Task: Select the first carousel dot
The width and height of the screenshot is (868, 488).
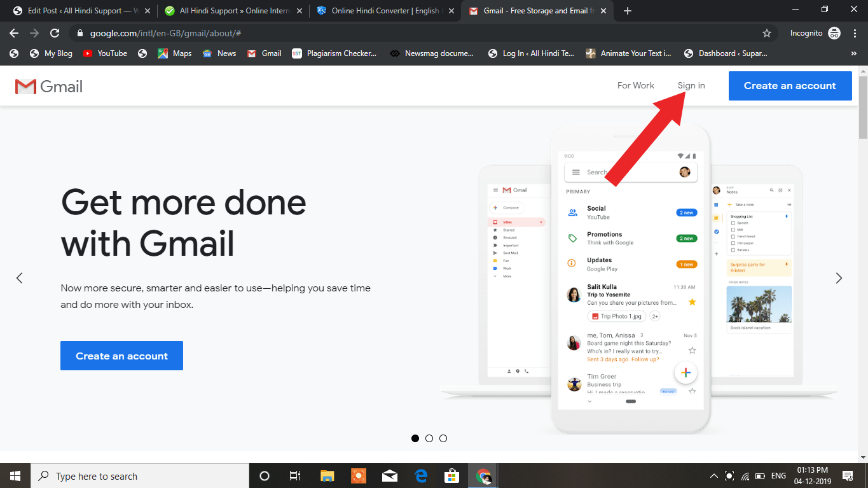Action: click(415, 438)
